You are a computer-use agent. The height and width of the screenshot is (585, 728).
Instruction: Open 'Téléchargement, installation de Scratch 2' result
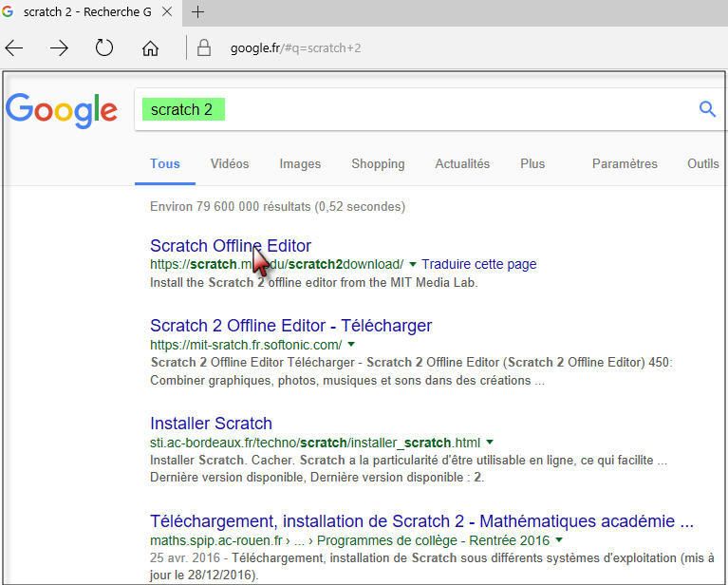(x=421, y=521)
